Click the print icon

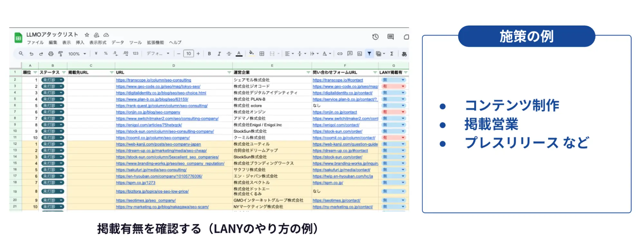point(51,54)
